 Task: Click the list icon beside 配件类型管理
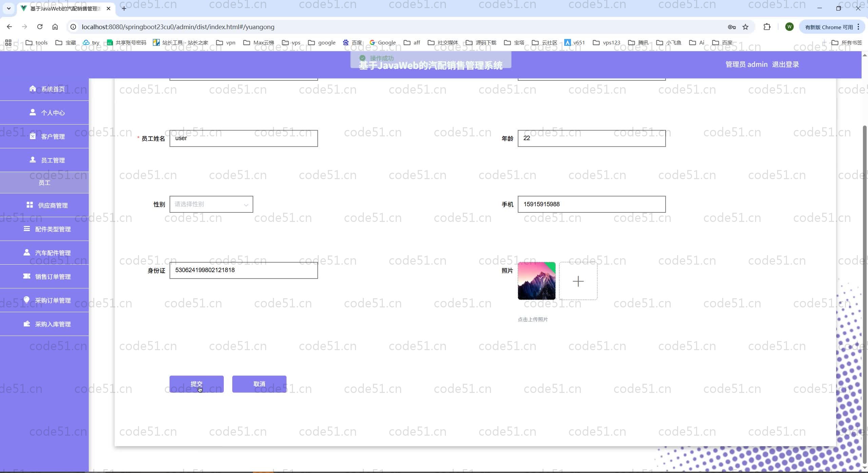[x=27, y=229]
